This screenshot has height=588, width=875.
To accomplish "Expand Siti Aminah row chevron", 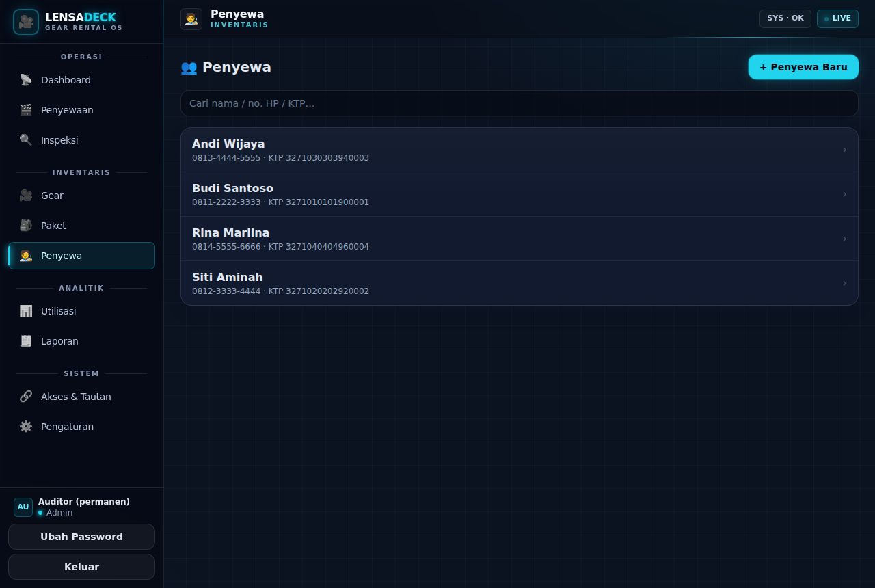I will click(x=844, y=283).
